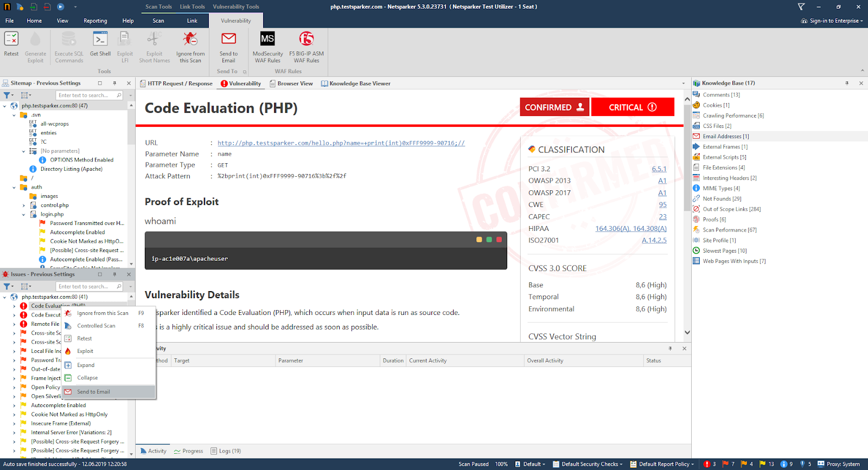Select Email Addresses in Knowledge Base
The width and height of the screenshot is (868, 470).
[x=725, y=137]
